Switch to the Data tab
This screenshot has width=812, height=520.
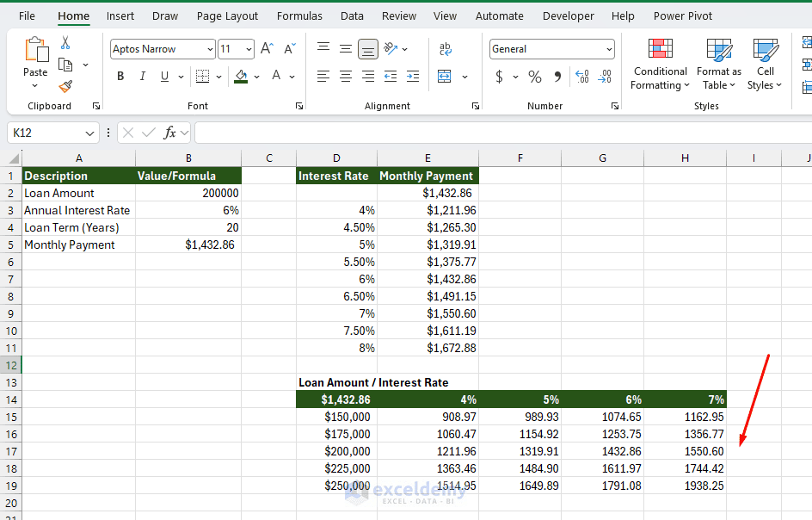coord(352,16)
